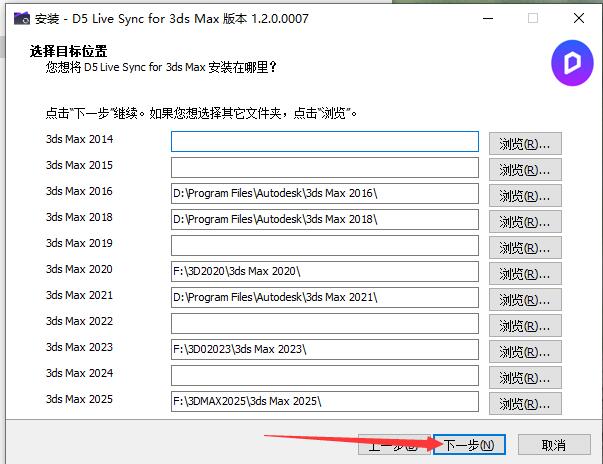This screenshot has width=603, height=464.
Task: Click the 3ds Max 2019 path field
Action: 325,245
